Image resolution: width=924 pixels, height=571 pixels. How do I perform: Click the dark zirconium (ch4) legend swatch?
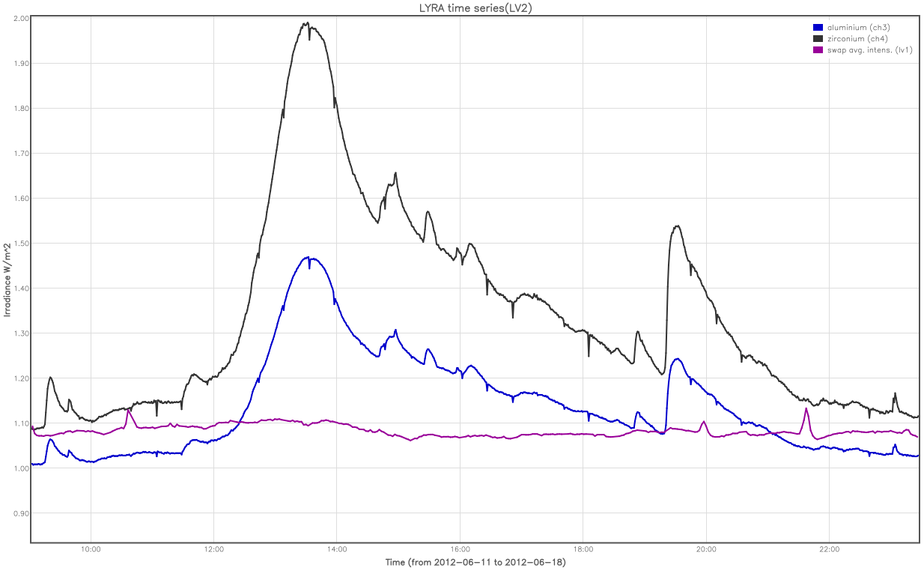818,38
